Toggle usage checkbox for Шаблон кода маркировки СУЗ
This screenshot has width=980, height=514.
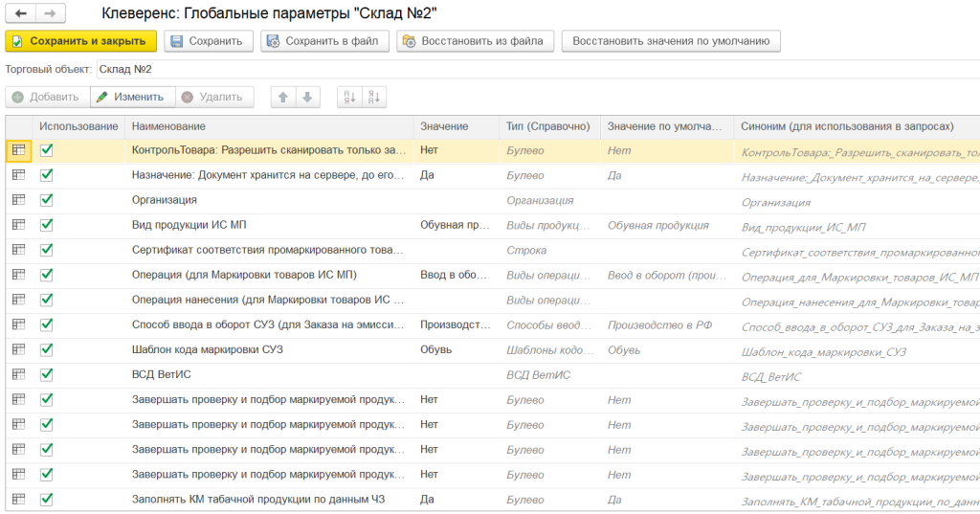tap(46, 349)
